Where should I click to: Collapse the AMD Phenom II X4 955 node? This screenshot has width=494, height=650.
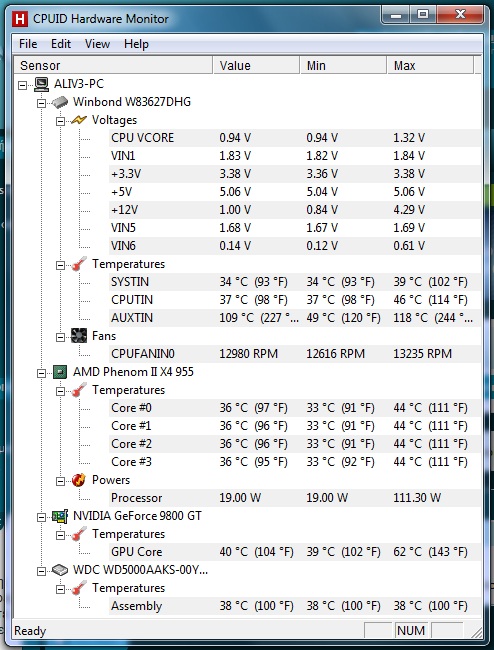pyautogui.click(x=41, y=373)
